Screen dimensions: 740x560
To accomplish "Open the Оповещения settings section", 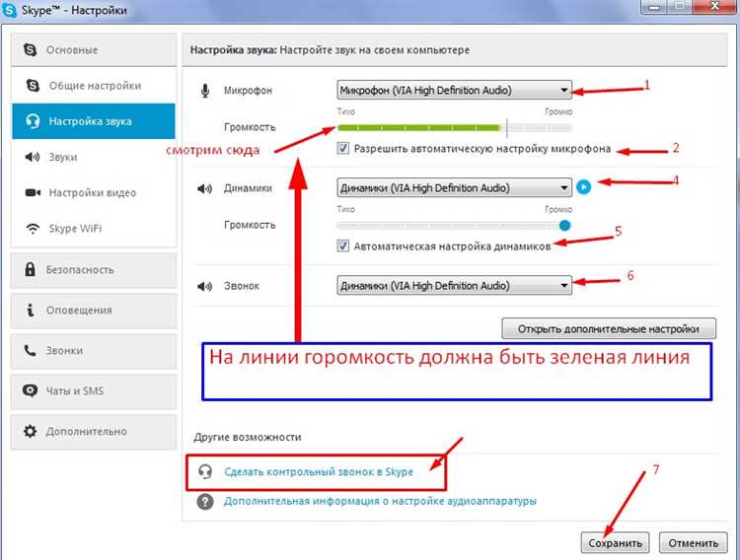I will click(94, 311).
